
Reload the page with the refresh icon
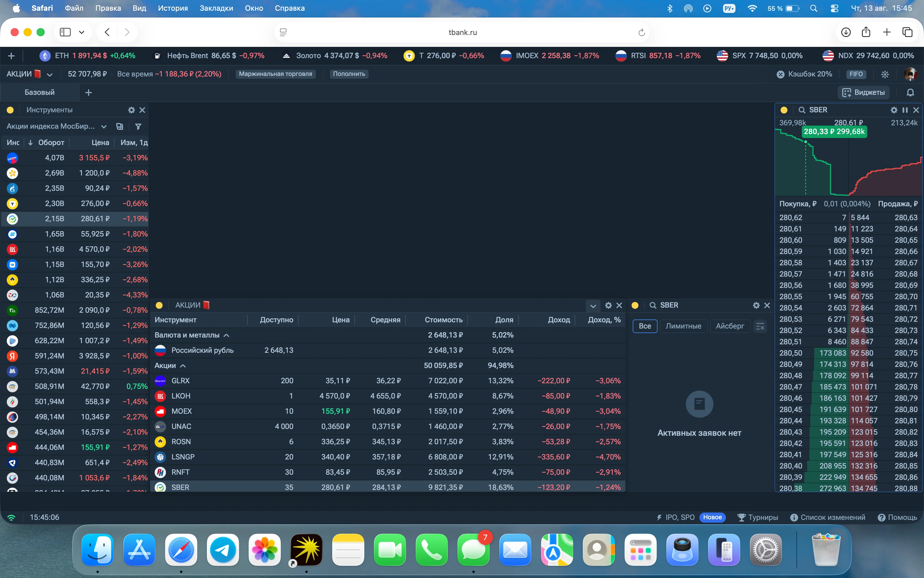pos(641,32)
